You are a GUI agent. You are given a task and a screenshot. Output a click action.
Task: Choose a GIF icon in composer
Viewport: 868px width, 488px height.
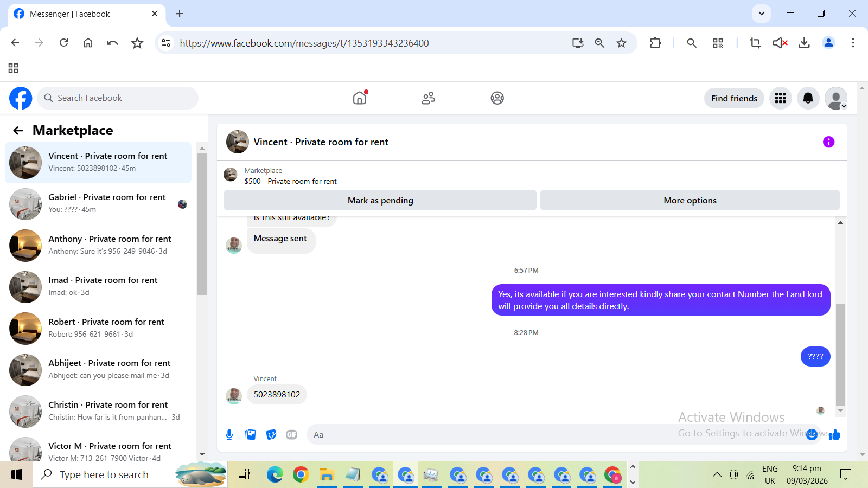tap(292, 435)
